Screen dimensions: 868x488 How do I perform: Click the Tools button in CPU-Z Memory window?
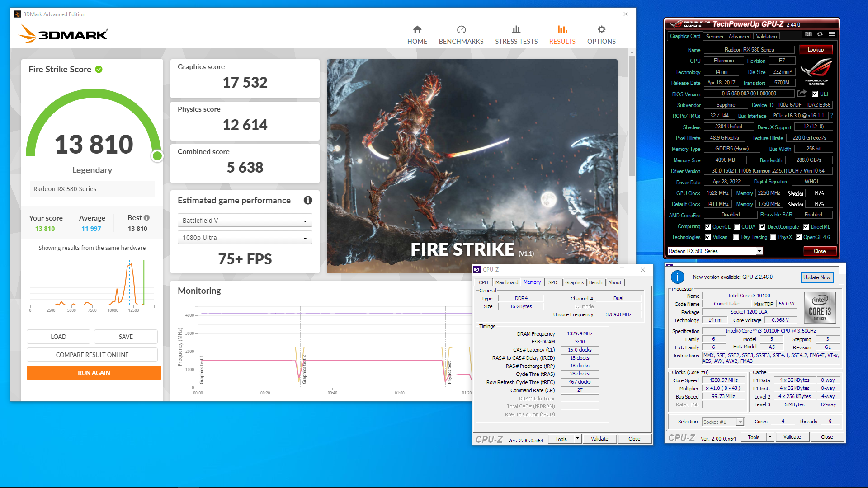point(561,439)
